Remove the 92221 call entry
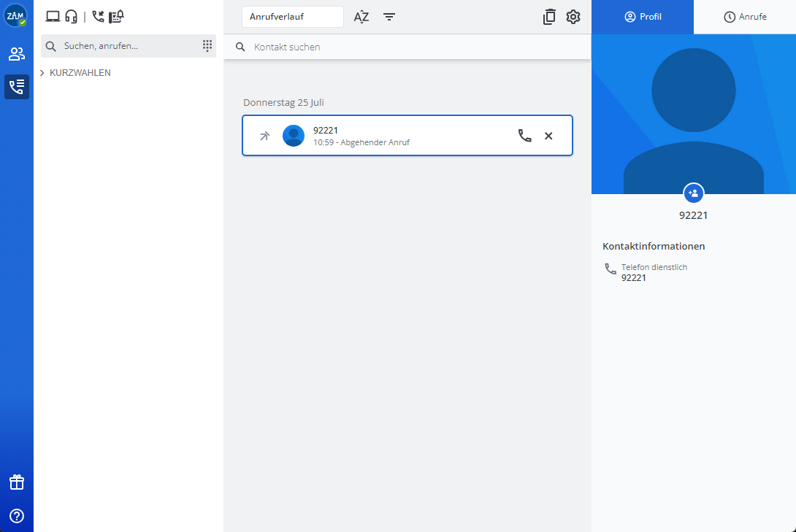 click(x=548, y=136)
